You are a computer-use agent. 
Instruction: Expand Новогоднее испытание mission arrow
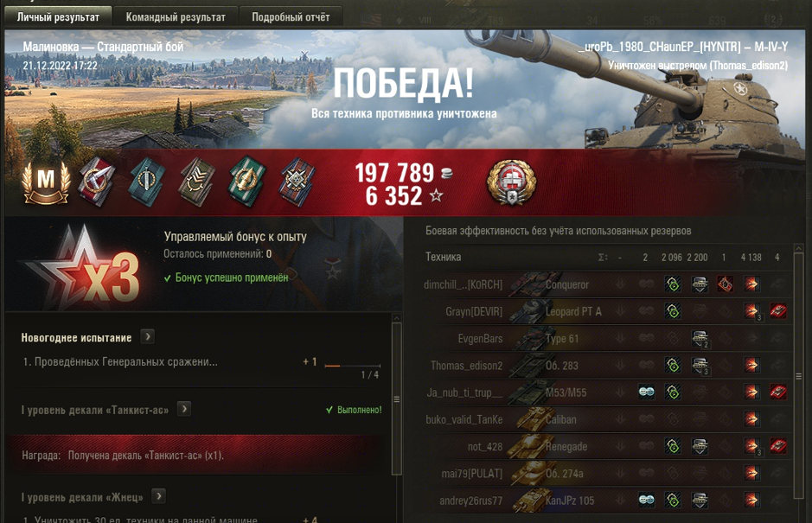[x=148, y=337]
